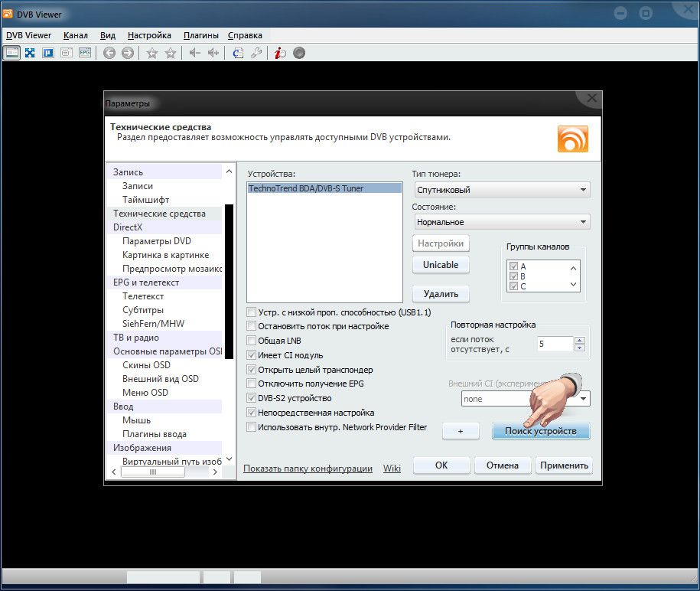
Task: Click the Отмена button
Action: click(x=502, y=465)
